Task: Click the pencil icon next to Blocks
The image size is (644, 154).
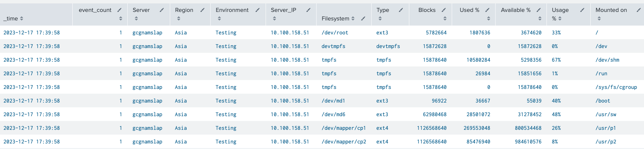Action: pyautogui.click(x=444, y=10)
